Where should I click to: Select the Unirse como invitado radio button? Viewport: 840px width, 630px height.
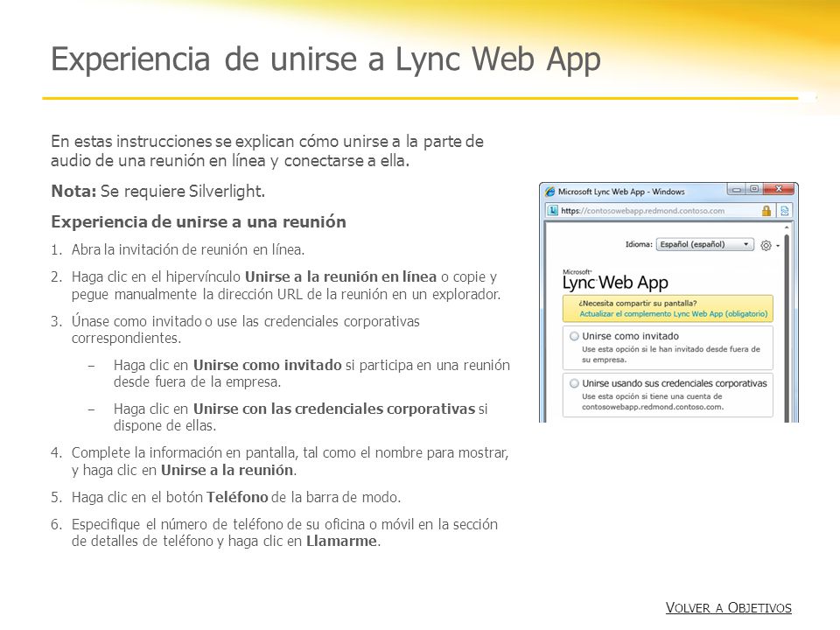coord(574,336)
